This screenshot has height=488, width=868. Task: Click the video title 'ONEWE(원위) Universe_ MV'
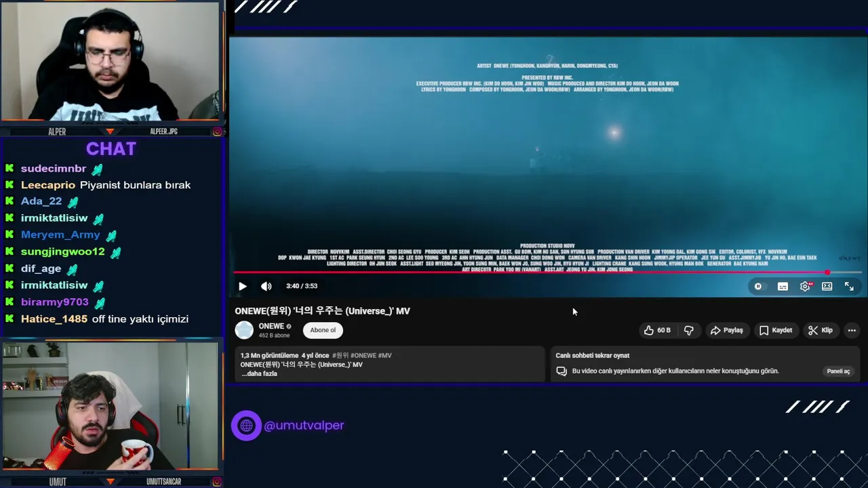click(323, 310)
